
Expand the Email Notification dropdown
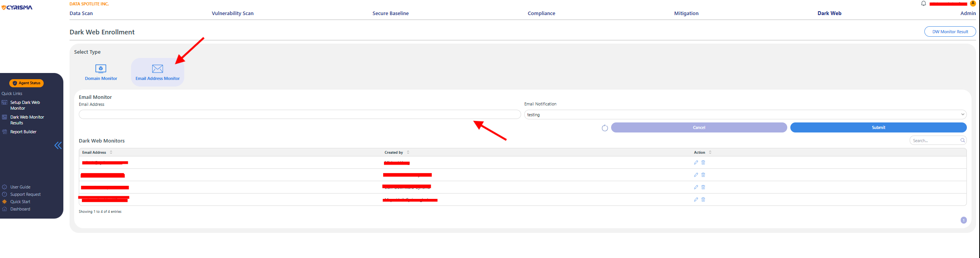963,114
